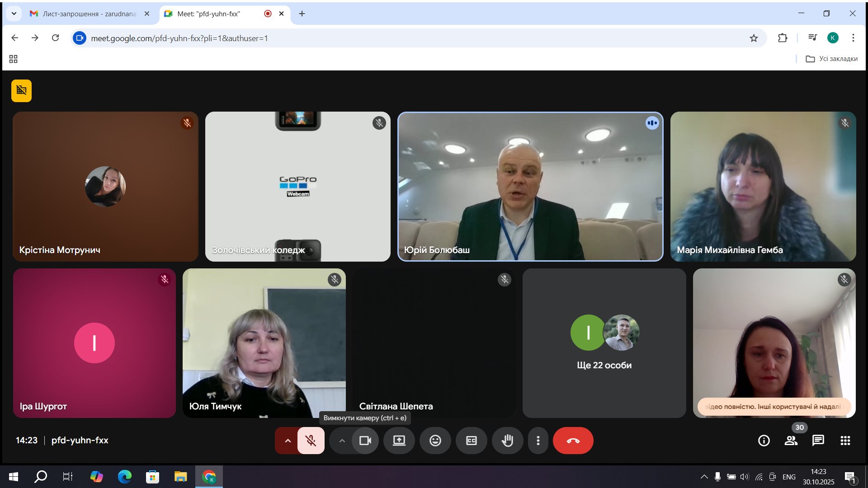Click the present screen icon
The height and width of the screenshot is (488, 868).
pyautogui.click(x=399, y=441)
